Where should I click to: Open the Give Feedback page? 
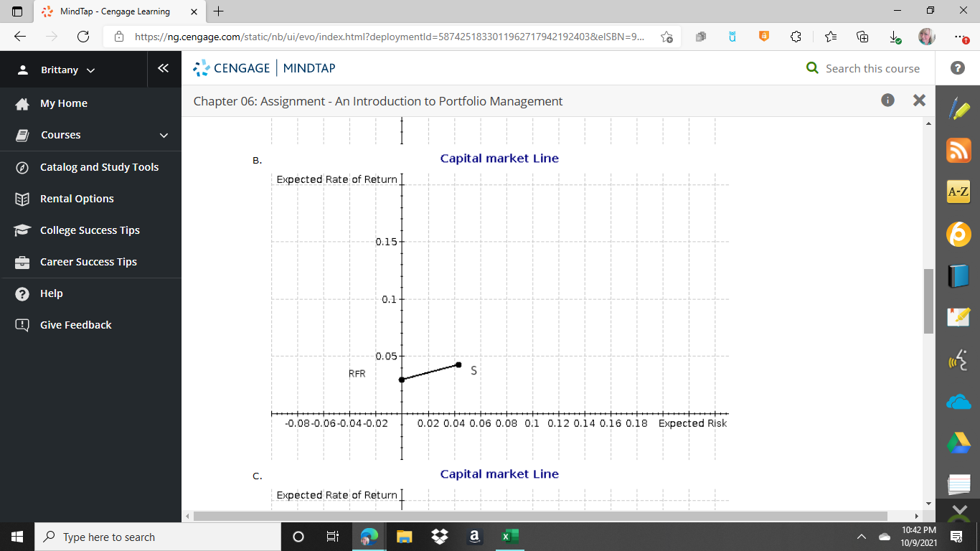pos(75,324)
